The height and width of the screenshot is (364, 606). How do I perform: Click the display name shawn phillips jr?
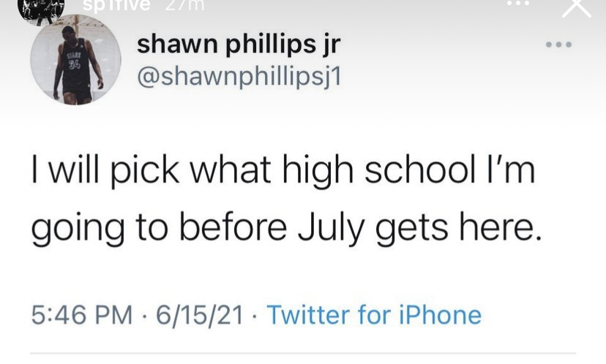[239, 45]
